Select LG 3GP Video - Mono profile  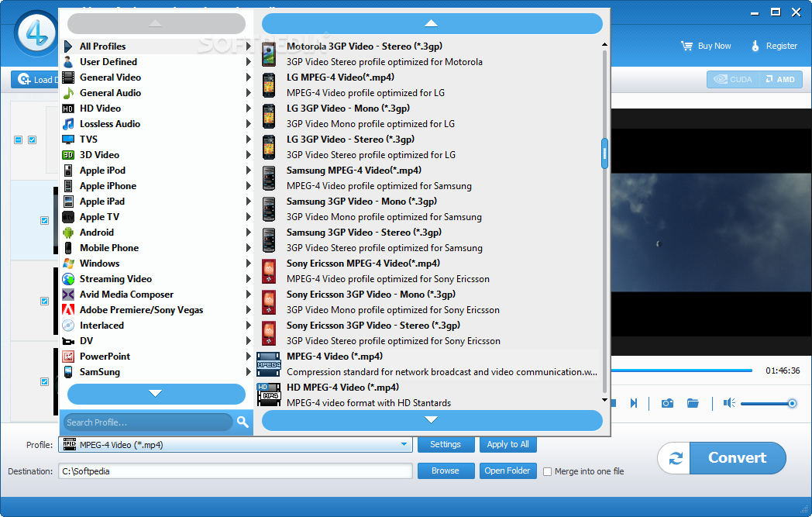pos(428,116)
